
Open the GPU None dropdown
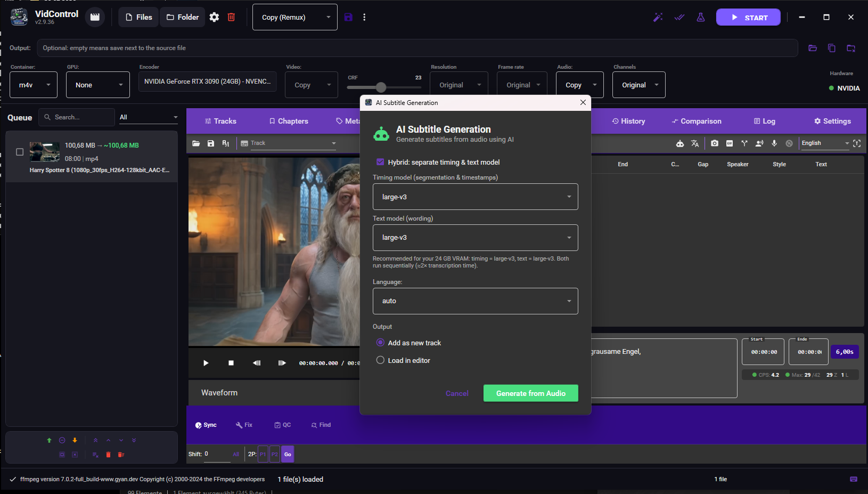(x=98, y=85)
